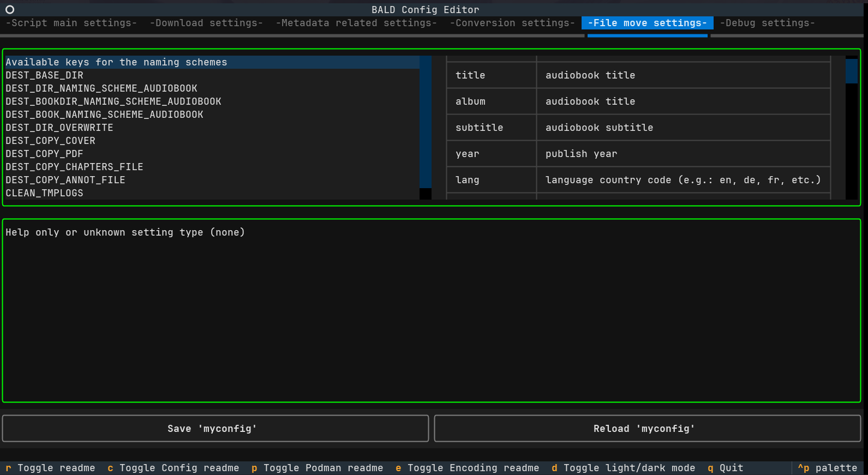Select Metadata related settings tab
Image resolution: width=868 pixels, height=475 pixels.
[356, 23]
